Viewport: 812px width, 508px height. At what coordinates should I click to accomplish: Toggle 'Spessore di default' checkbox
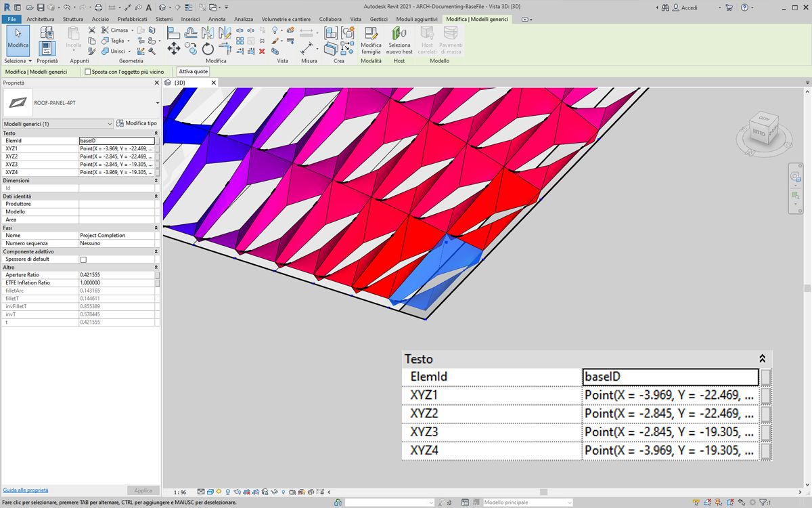click(84, 259)
